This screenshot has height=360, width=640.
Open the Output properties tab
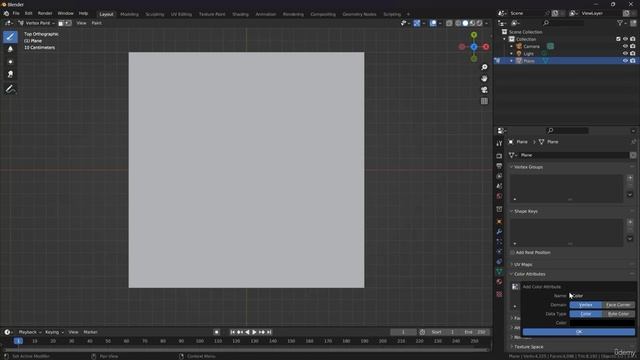point(499,166)
